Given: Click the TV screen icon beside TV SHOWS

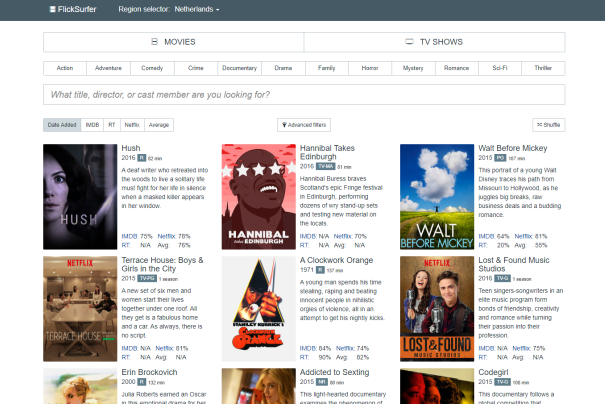Looking at the screenshot, I should click(409, 42).
